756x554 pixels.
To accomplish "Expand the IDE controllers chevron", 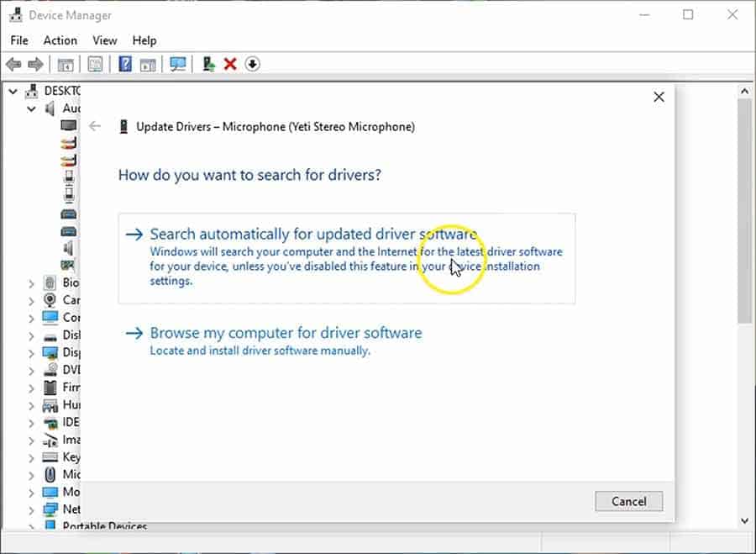I will tap(31, 423).
